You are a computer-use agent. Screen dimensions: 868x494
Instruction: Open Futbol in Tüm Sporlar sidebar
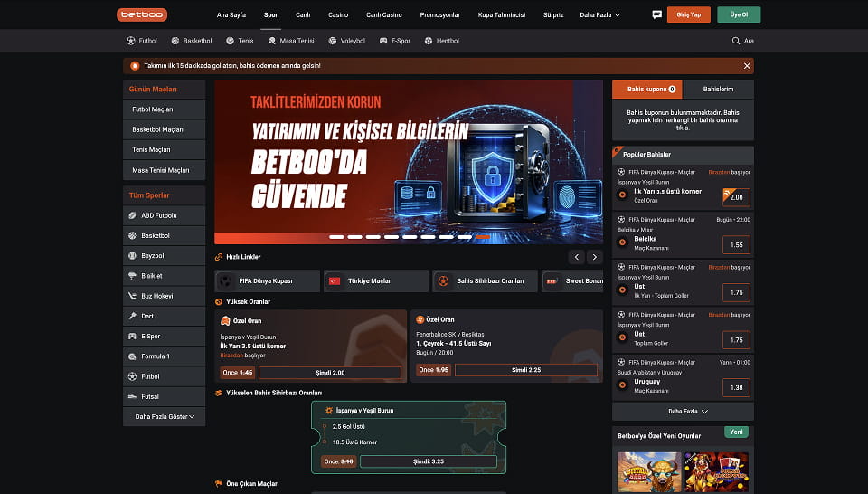click(x=164, y=376)
